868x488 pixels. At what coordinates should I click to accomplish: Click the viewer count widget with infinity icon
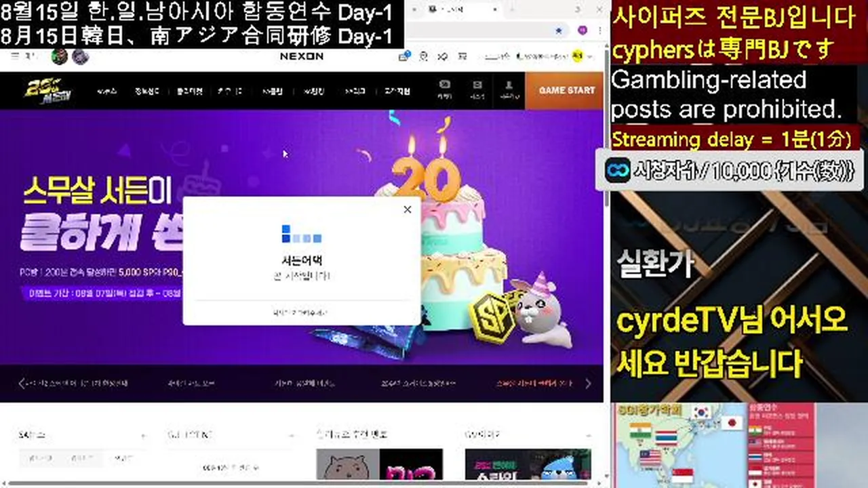[x=730, y=169]
